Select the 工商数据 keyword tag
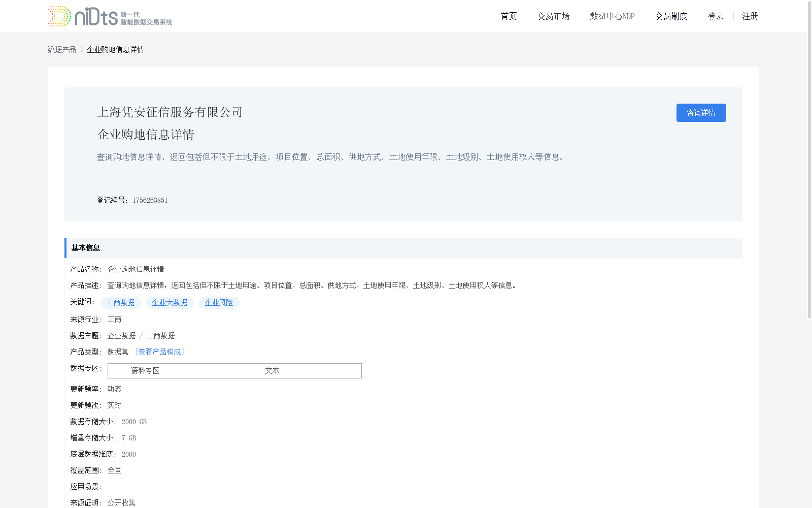 (x=120, y=303)
